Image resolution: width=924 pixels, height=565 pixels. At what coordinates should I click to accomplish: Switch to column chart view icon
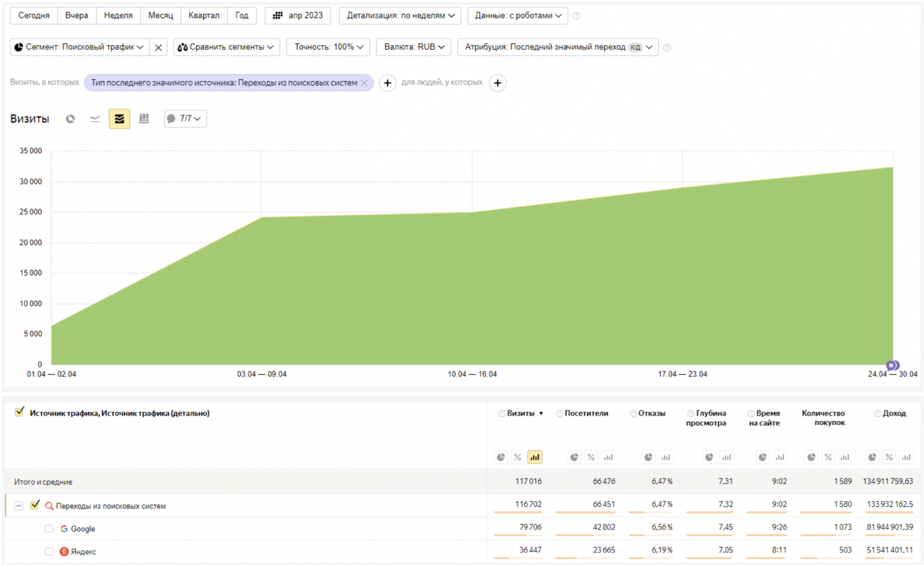[x=144, y=118]
